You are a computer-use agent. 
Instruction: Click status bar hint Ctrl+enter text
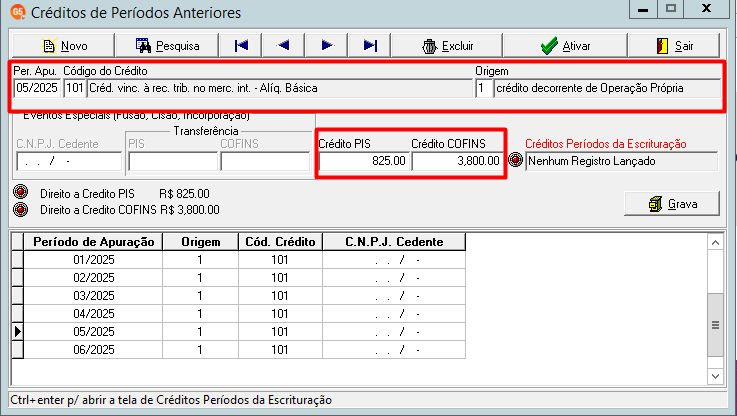click(x=171, y=400)
